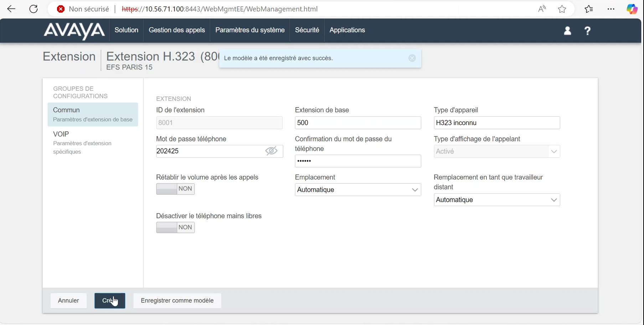Open the help question mark icon
This screenshot has height=325, width=644.
tap(587, 31)
